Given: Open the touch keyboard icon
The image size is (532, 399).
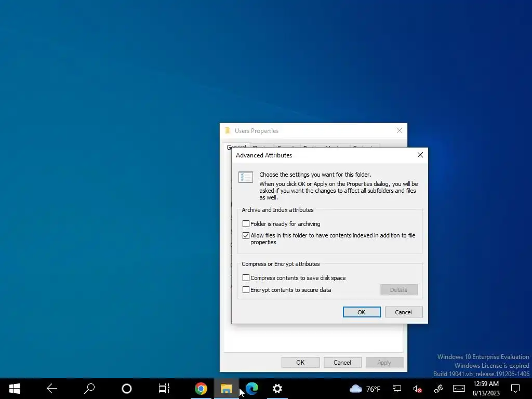Looking at the screenshot, I should [x=459, y=389].
